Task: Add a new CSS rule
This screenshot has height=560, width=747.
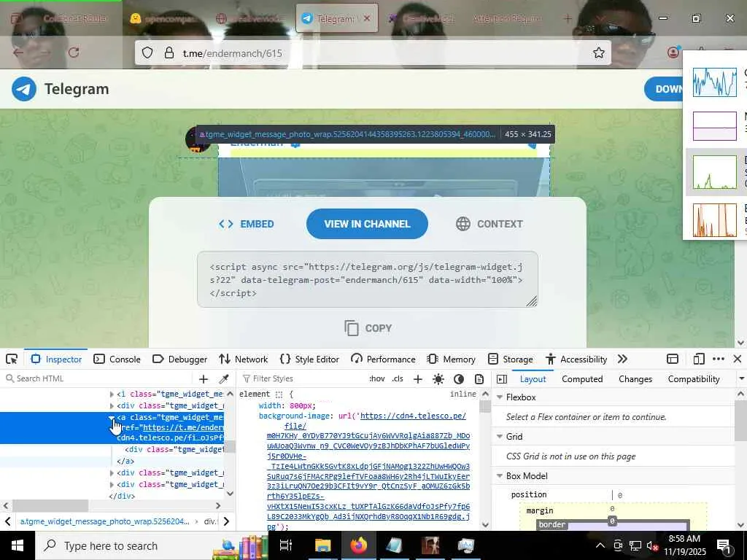Action: point(418,378)
